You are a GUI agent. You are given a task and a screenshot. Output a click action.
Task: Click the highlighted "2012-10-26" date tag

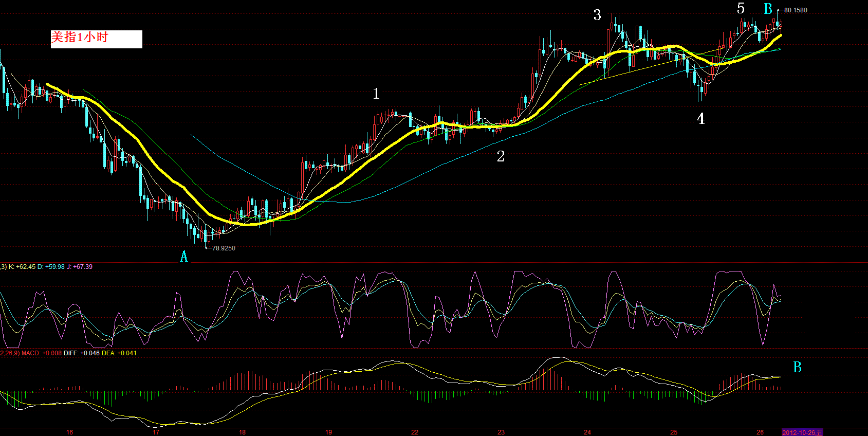pos(802,432)
